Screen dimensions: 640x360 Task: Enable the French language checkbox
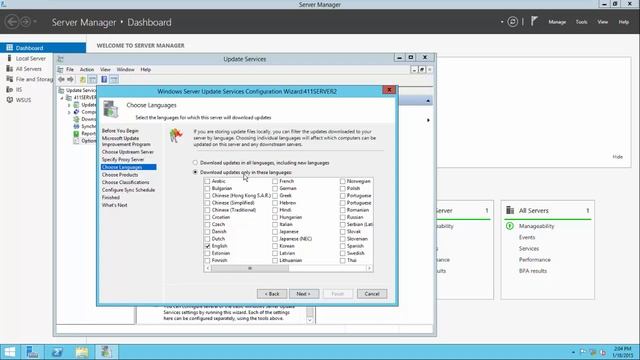[x=275, y=181]
